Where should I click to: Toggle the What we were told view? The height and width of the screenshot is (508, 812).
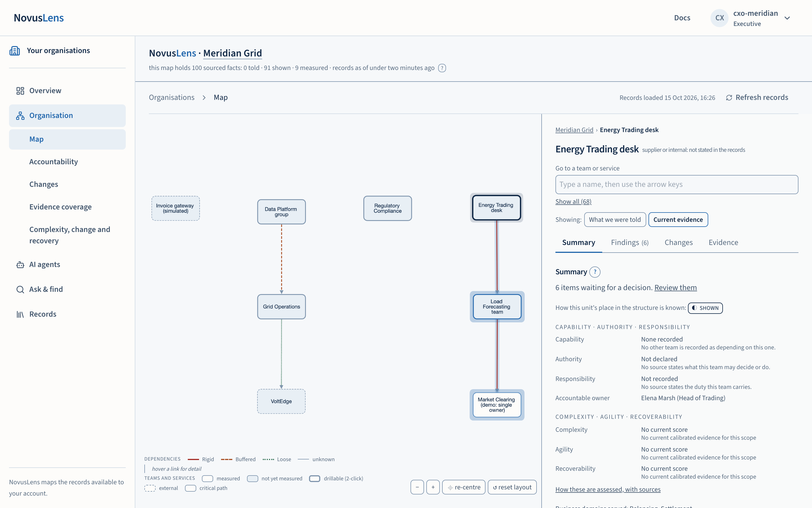click(x=615, y=220)
